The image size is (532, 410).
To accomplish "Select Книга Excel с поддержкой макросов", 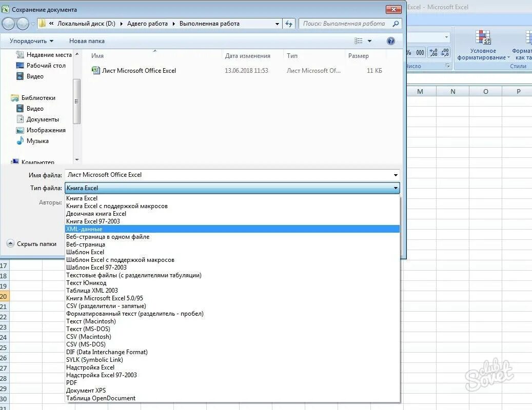I will point(232,206).
